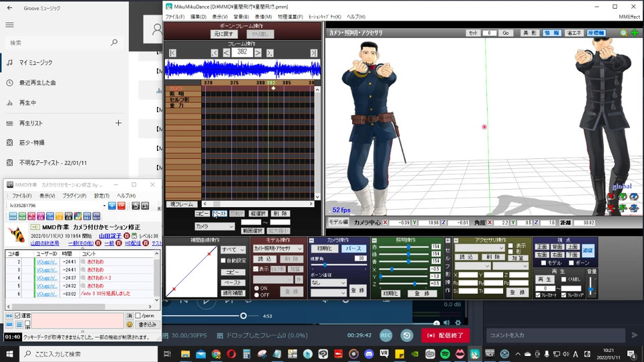Viewport: 644px width, 362px height.
Task: Enable the 自動設定 auto-setting checkbox
Action: [x=223, y=261]
